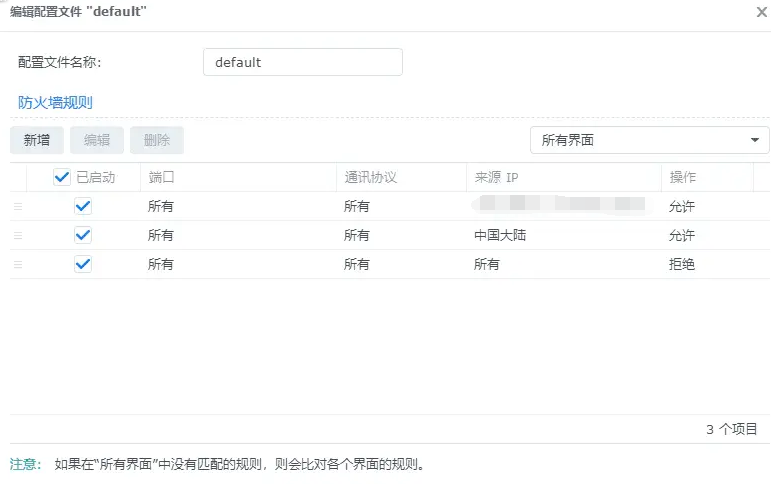The width and height of the screenshot is (771, 484).
Task: Click the 配置文件名称 input field
Action: pos(302,62)
